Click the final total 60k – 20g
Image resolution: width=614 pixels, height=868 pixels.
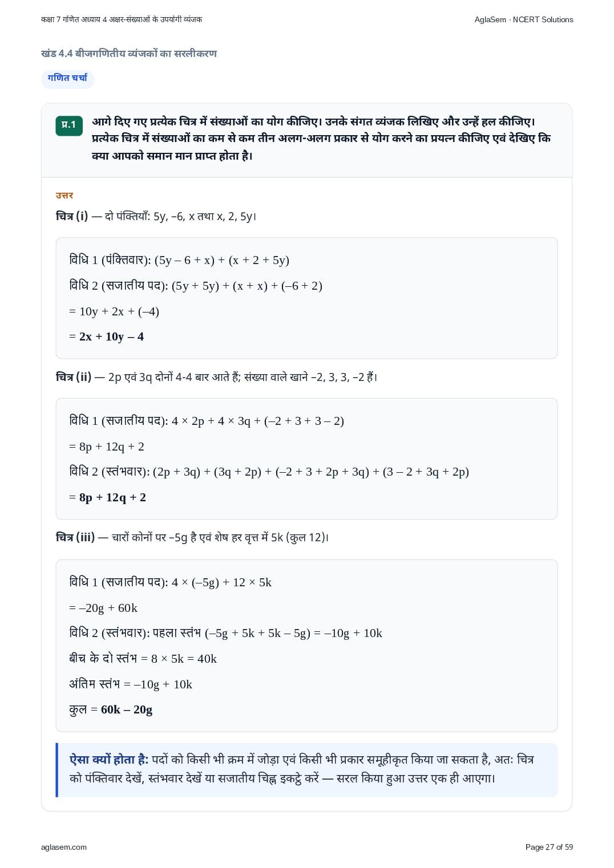coord(127,709)
